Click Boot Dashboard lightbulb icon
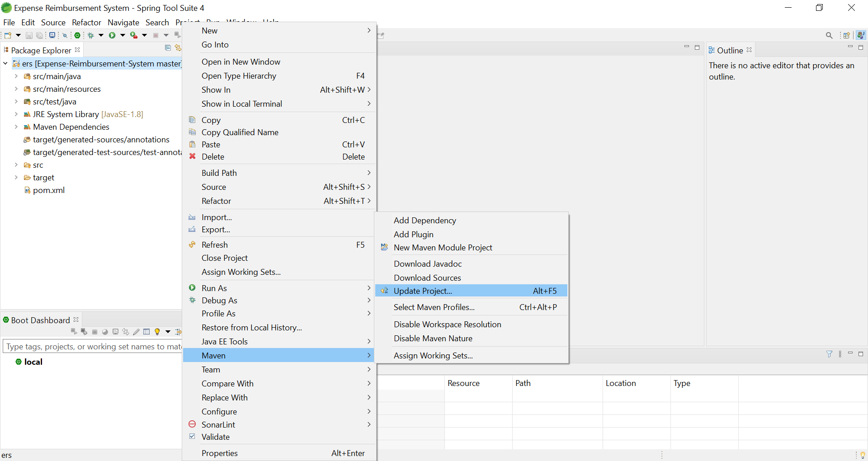This screenshot has height=461, width=868. 157,332
